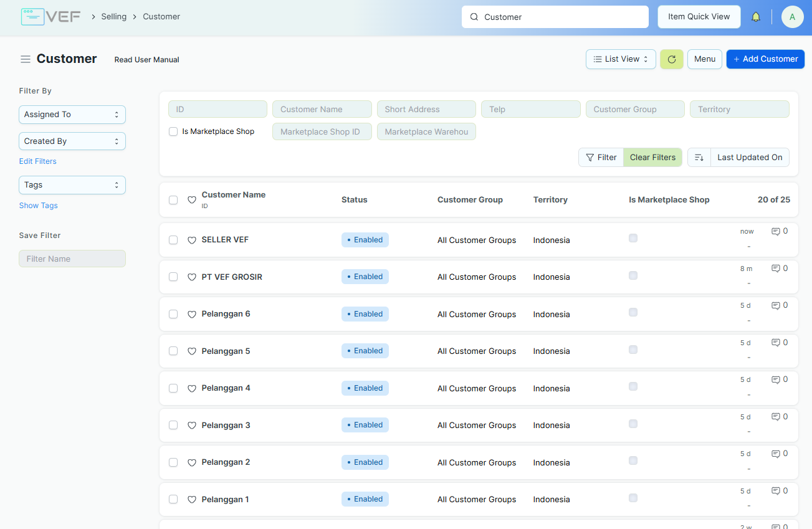The height and width of the screenshot is (529, 812).
Task: Click the Territory filter field
Action: click(x=740, y=109)
